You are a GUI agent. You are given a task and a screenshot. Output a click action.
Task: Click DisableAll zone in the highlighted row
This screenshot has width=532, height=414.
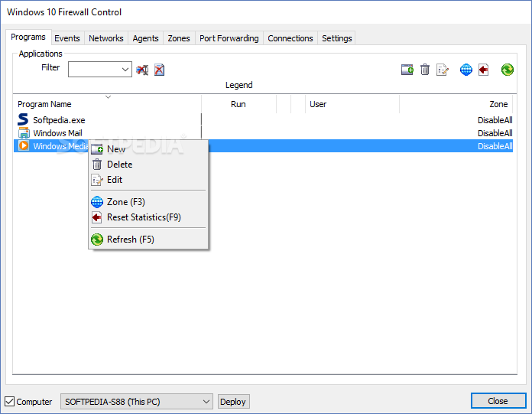(495, 146)
